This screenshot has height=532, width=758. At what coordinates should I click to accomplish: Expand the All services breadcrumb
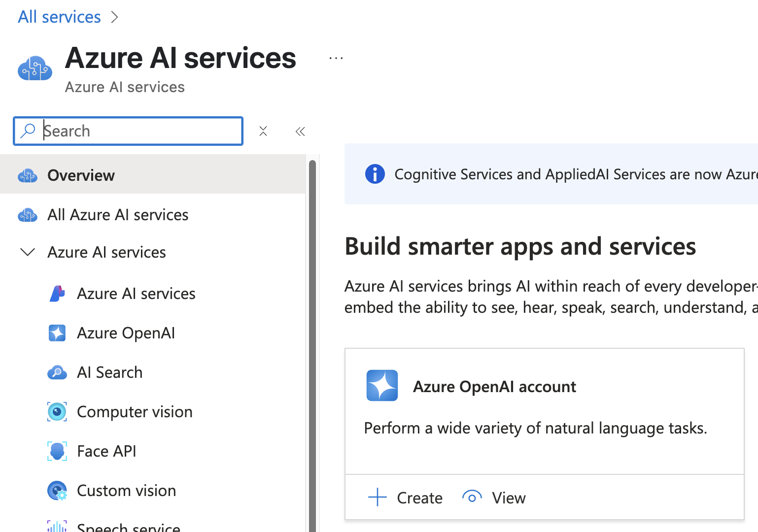point(115,16)
